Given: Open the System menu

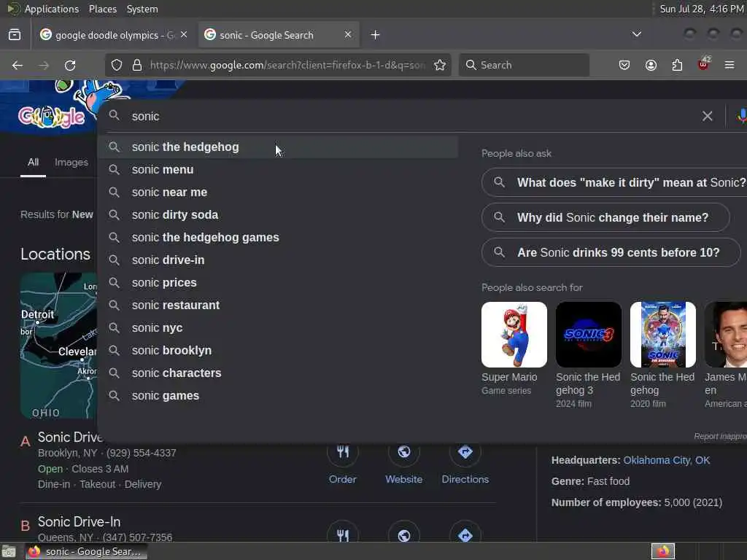Looking at the screenshot, I should (x=142, y=9).
